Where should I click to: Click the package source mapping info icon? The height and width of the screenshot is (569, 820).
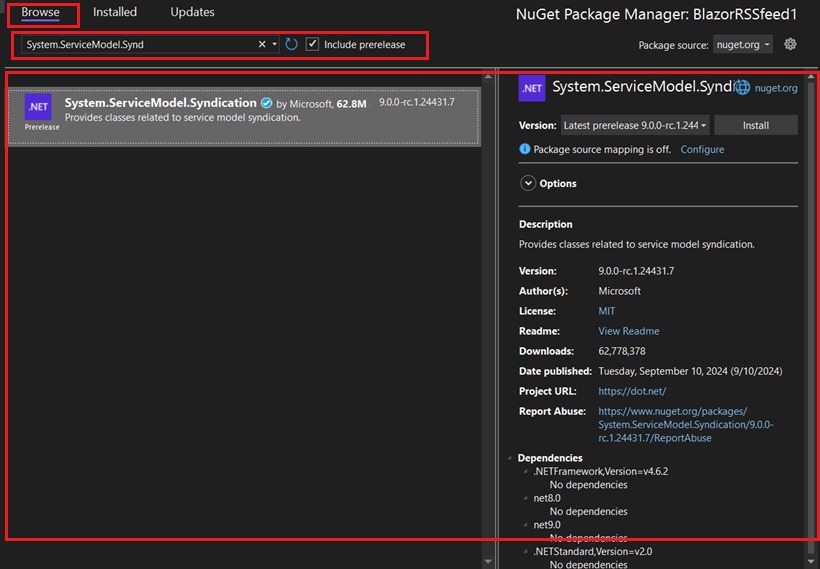click(525, 149)
